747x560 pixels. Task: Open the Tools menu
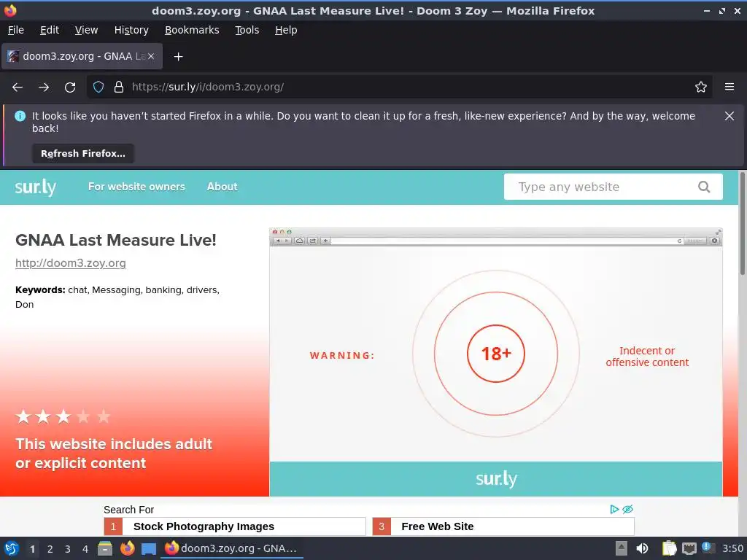[247, 30]
